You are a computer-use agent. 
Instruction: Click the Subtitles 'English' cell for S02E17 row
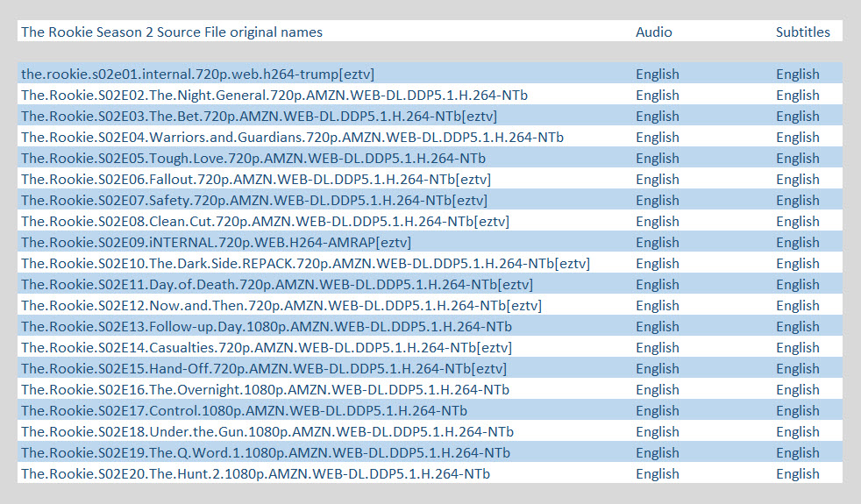click(x=797, y=411)
